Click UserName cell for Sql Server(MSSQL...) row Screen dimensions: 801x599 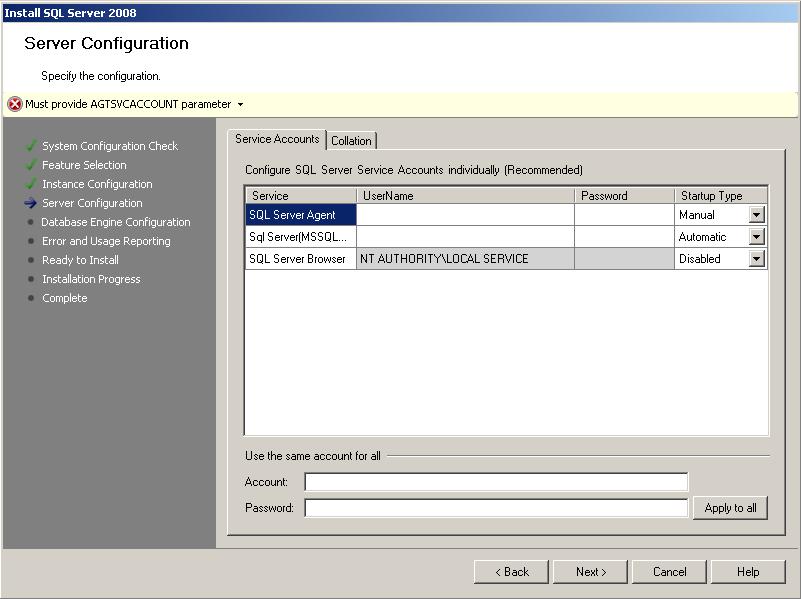tap(465, 237)
